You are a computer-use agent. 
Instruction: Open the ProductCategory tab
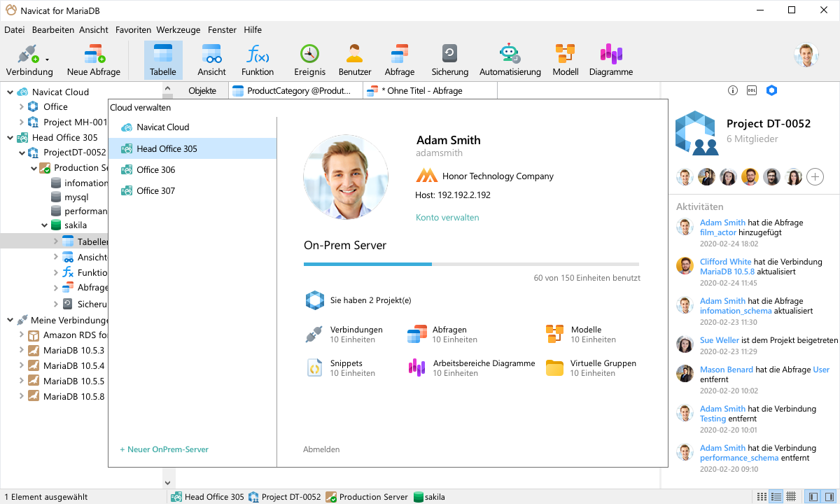coord(296,91)
